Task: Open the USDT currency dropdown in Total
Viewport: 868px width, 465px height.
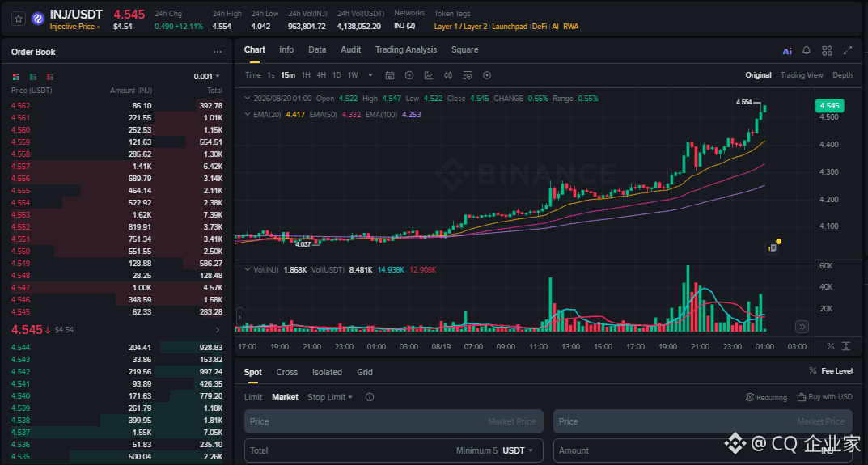Action: [518, 450]
